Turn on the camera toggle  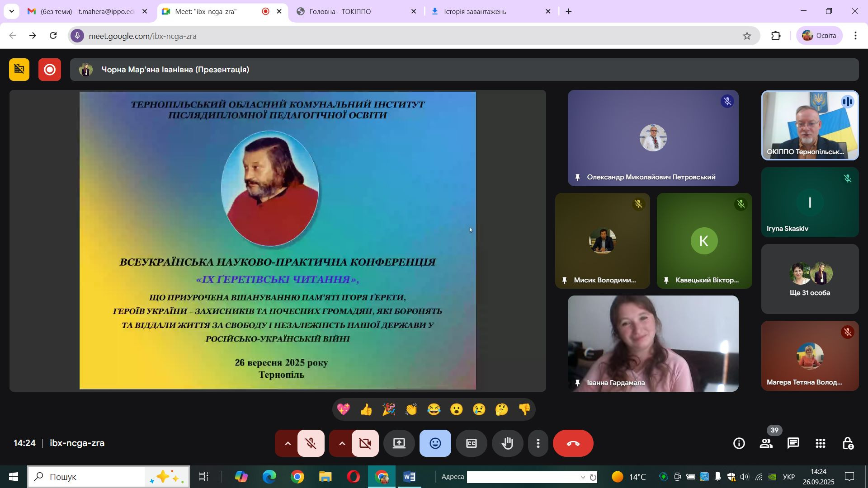pos(365,444)
